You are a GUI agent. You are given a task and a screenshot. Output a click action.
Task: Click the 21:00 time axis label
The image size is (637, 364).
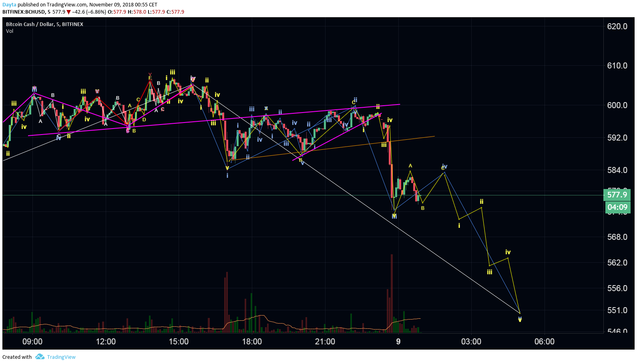pyautogui.click(x=325, y=342)
